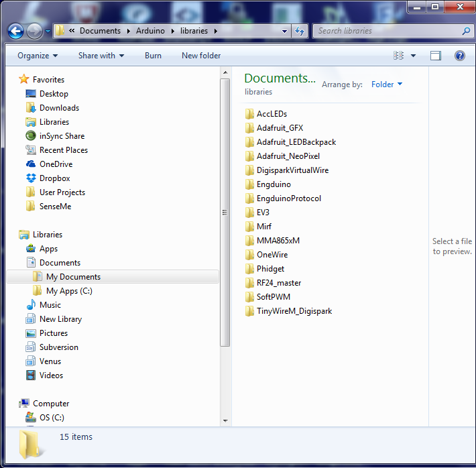The height and width of the screenshot is (468, 476).
Task: Select the Computer icon in navigation pane
Action: coord(24,404)
